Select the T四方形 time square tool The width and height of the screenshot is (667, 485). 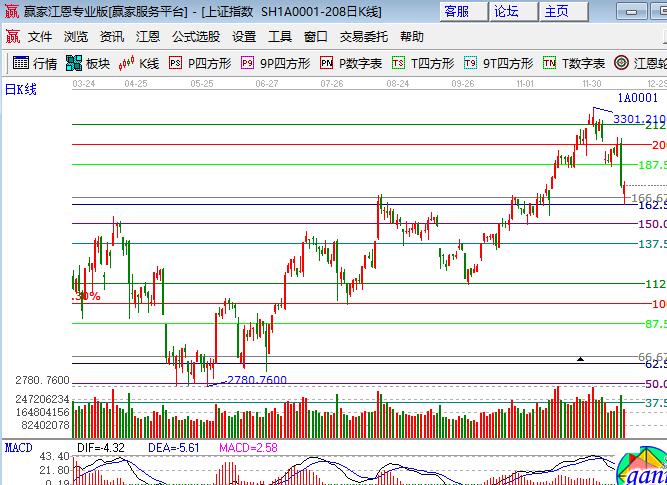(424, 63)
